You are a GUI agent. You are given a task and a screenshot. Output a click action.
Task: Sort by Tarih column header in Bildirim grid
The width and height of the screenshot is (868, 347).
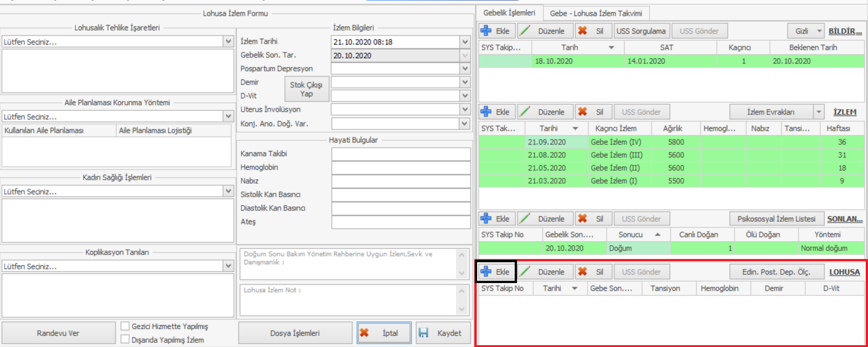[x=570, y=47]
